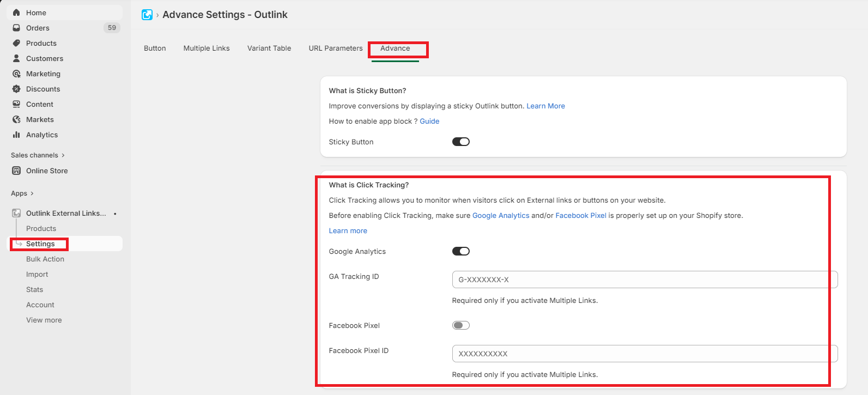Expand the Sales channels section
The width and height of the screenshot is (868, 395).
(38, 155)
